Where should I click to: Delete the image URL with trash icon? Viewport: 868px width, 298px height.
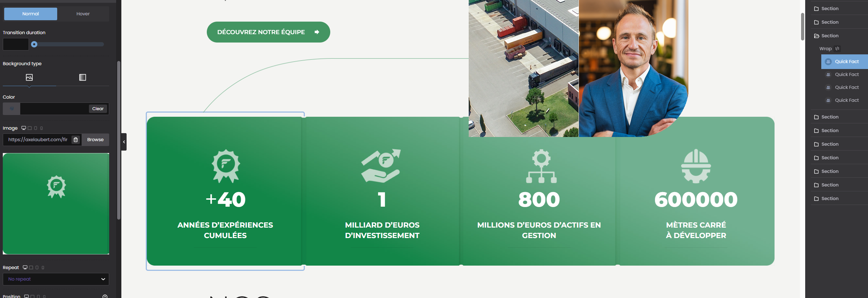click(x=76, y=140)
